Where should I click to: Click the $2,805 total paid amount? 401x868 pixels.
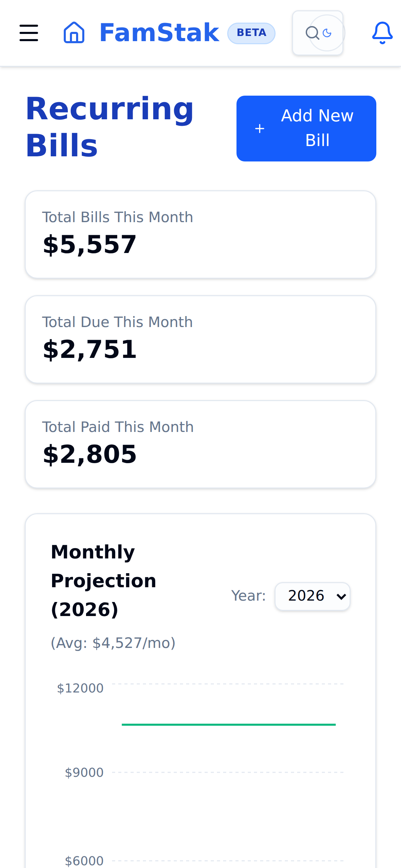[x=90, y=455]
